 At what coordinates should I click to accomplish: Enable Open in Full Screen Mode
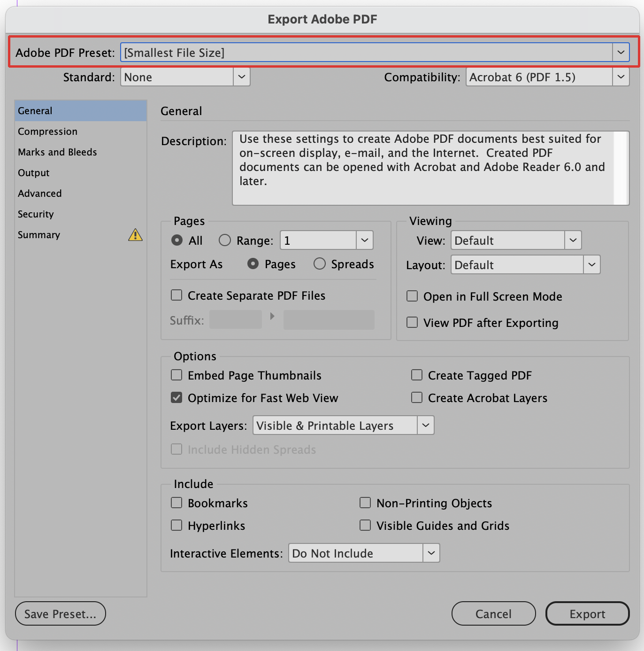point(412,296)
